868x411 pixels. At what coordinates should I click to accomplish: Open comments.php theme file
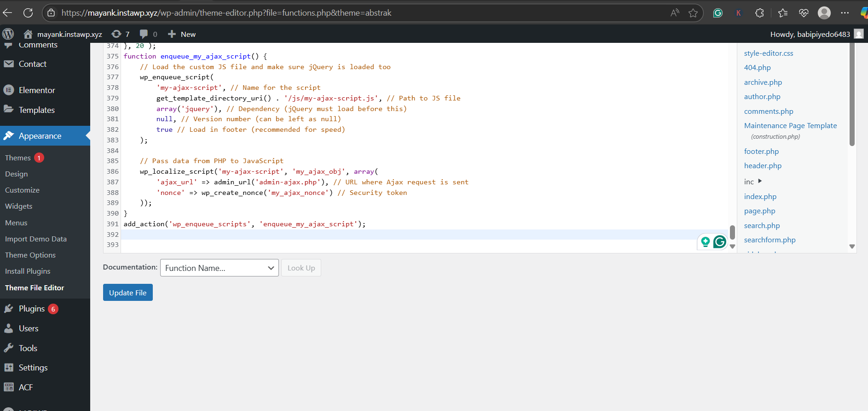769,111
